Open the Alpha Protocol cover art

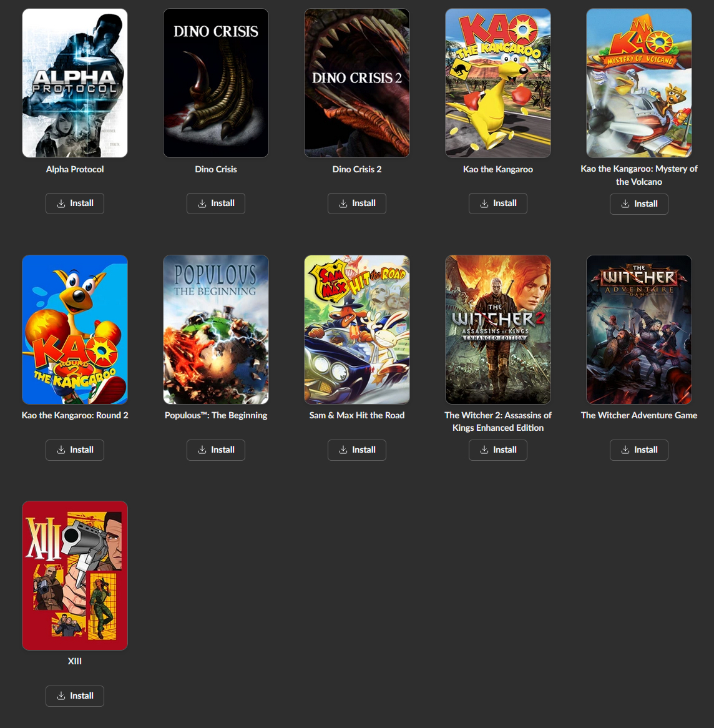click(75, 83)
